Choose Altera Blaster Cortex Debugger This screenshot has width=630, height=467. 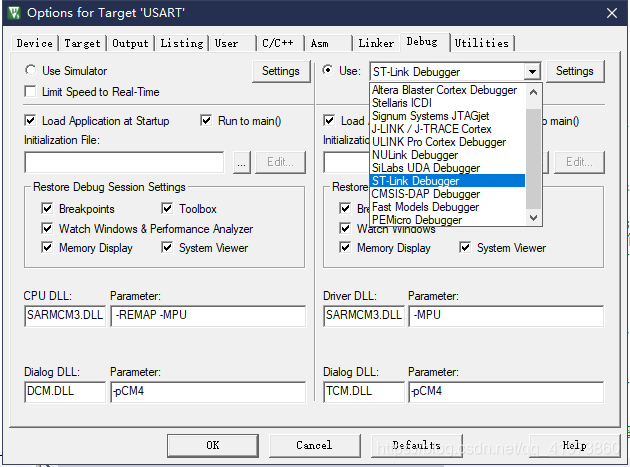pyautogui.click(x=447, y=90)
